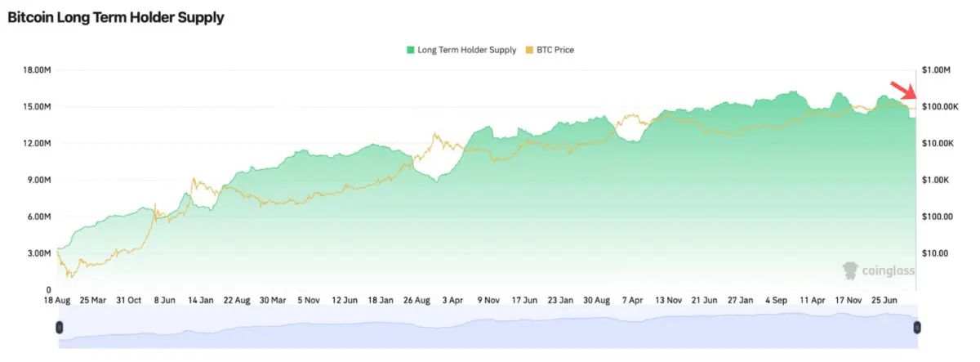Click the 3 Apr date label
Screen dimensions: 980x362
click(452, 300)
